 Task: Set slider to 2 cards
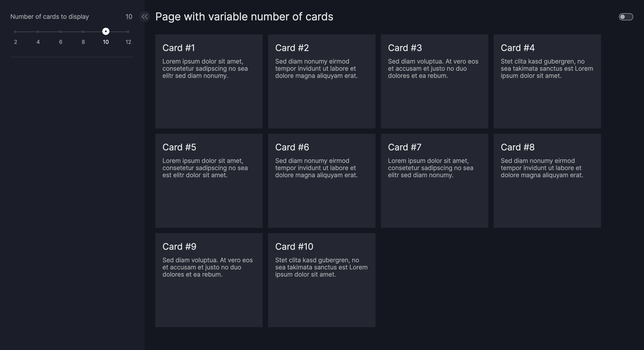tap(15, 32)
